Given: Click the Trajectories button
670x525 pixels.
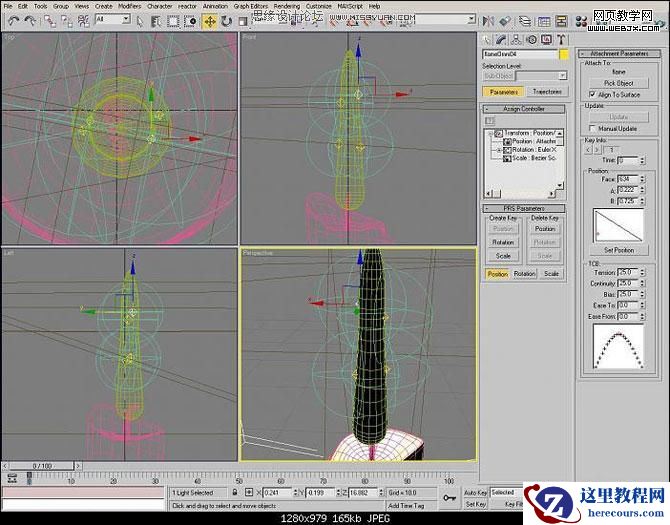Looking at the screenshot, I should click(x=547, y=91).
